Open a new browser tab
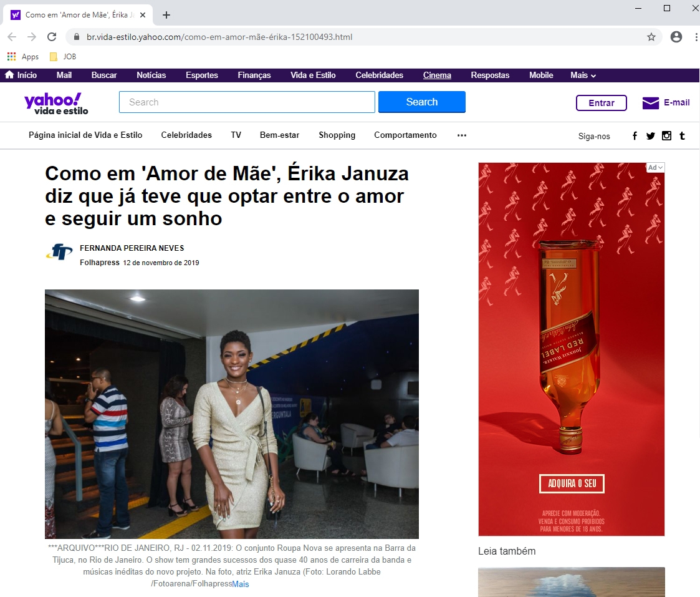 click(166, 15)
